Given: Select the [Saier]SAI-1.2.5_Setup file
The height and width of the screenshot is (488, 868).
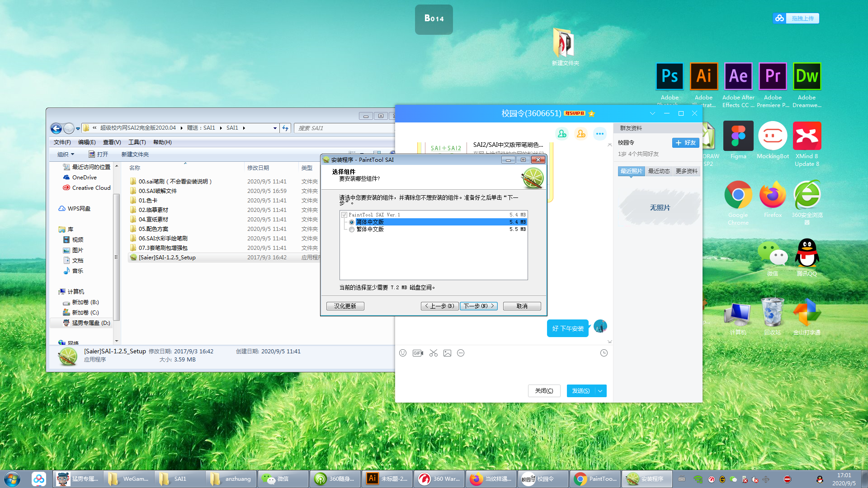Looking at the screenshot, I should pos(167,258).
